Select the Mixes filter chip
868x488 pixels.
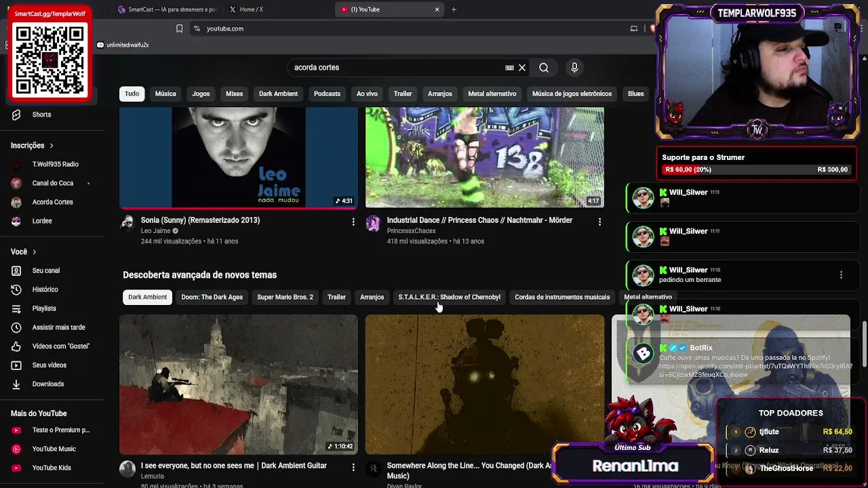(x=234, y=94)
